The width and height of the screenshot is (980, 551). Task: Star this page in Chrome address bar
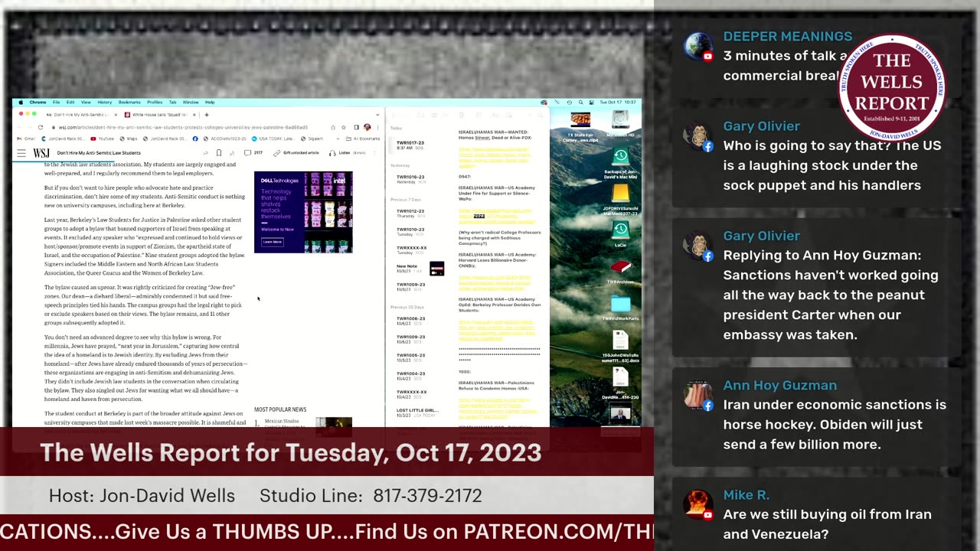point(342,127)
